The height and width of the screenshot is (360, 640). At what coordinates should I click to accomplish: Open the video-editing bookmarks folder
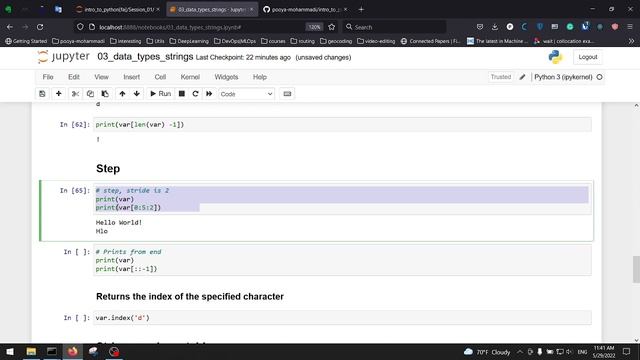pos(376,41)
